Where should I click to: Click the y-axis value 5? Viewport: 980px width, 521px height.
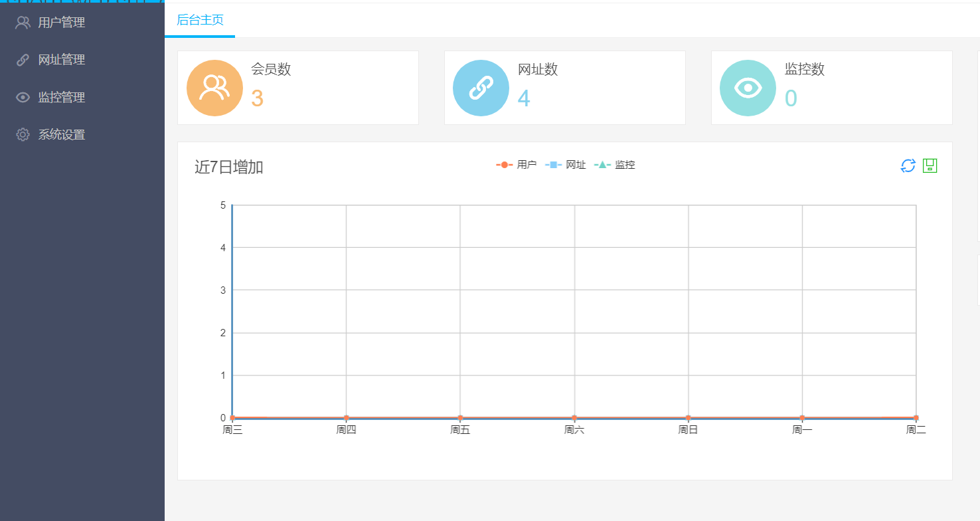[223, 205]
